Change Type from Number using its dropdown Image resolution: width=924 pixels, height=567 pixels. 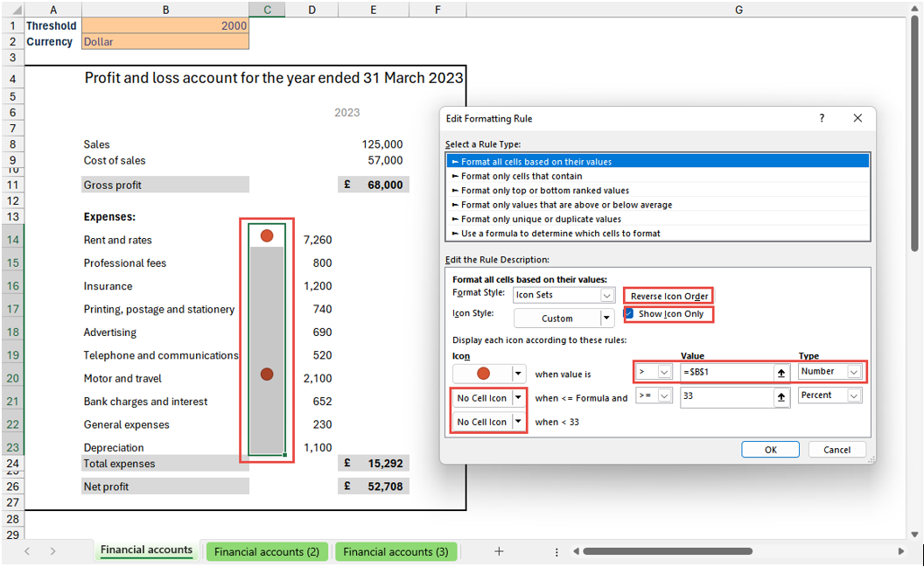point(853,372)
